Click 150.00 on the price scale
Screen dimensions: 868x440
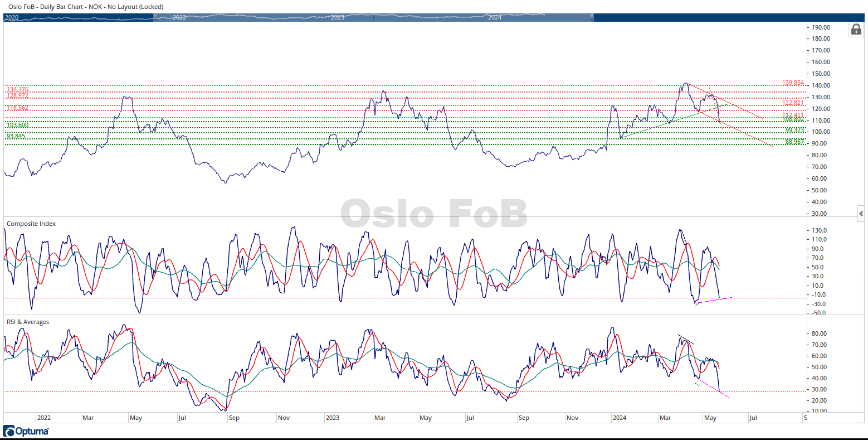click(x=821, y=74)
